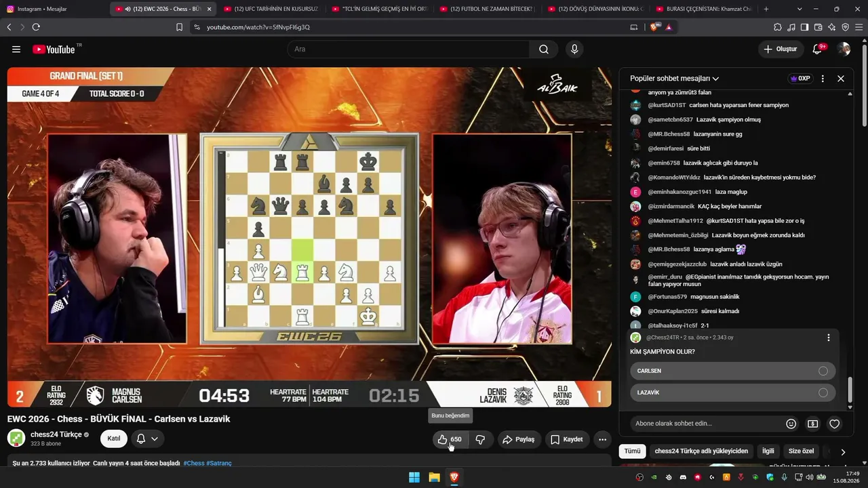Open the 0XP channel points badge
The width and height of the screenshot is (868, 488).
[800, 79]
